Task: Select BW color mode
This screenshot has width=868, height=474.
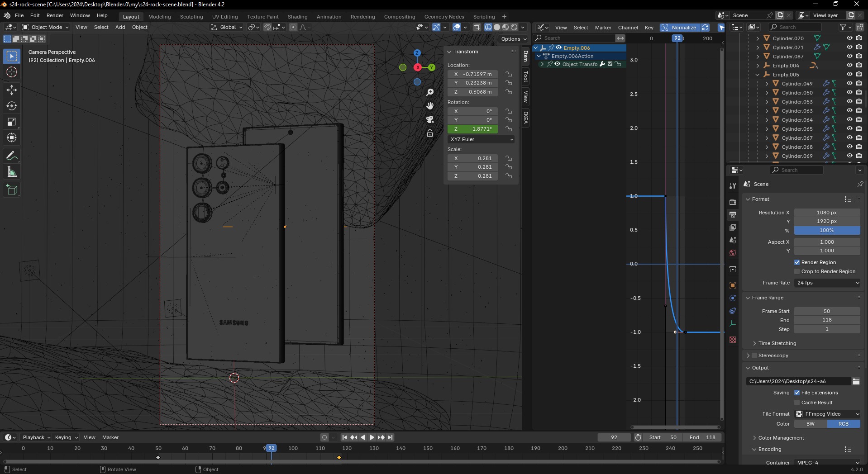Action: 811,424
